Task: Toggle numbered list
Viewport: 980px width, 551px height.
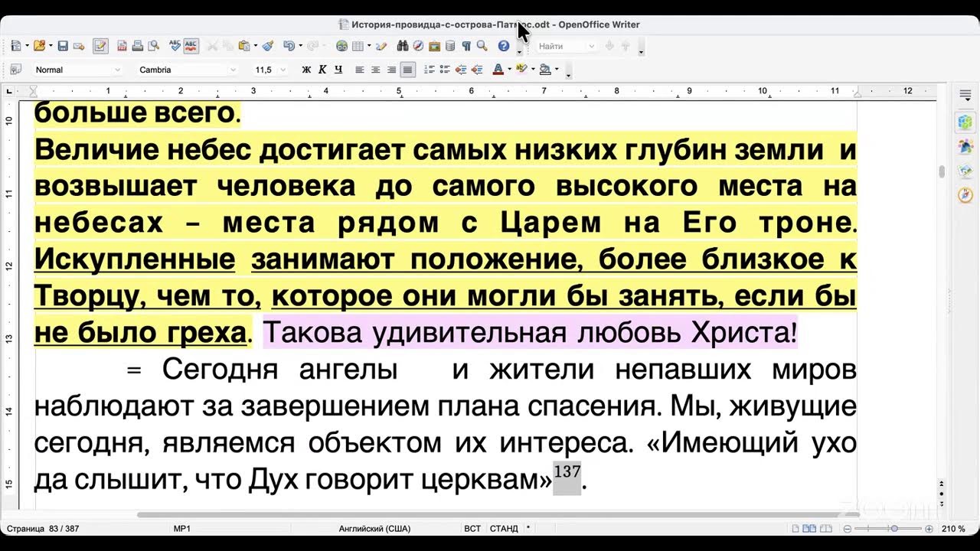Action: 429,70
